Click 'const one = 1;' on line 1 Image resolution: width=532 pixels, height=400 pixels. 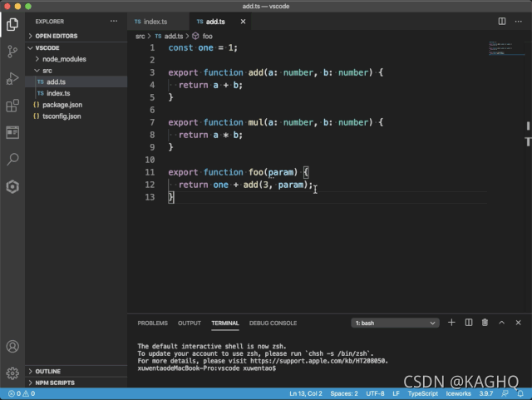[203, 48]
